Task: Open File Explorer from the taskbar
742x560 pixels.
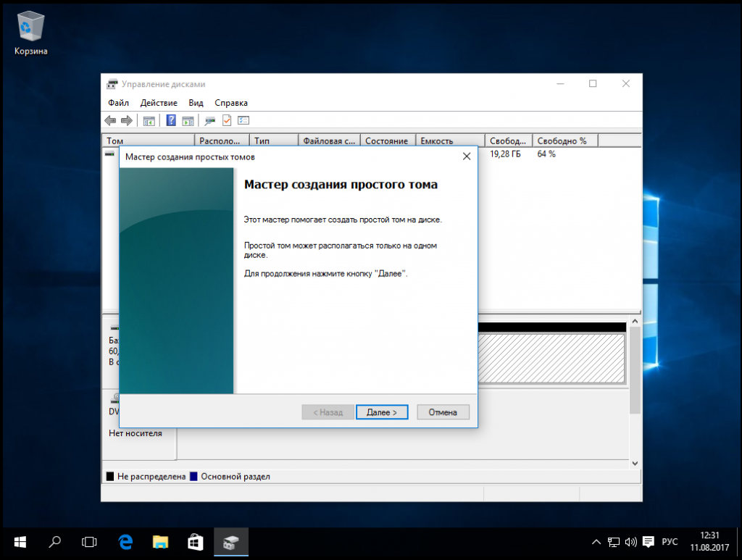Action: (160, 542)
